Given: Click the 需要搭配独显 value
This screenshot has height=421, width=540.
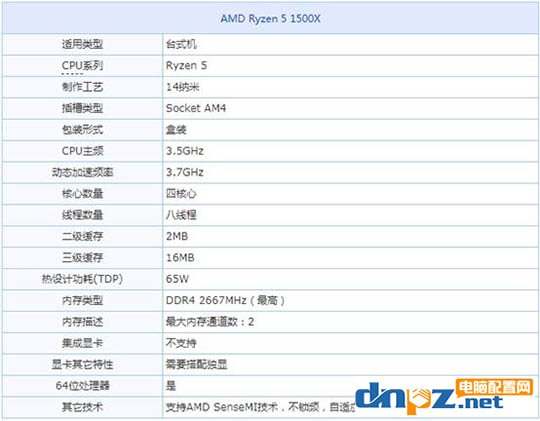Looking at the screenshot, I should tap(196, 364).
